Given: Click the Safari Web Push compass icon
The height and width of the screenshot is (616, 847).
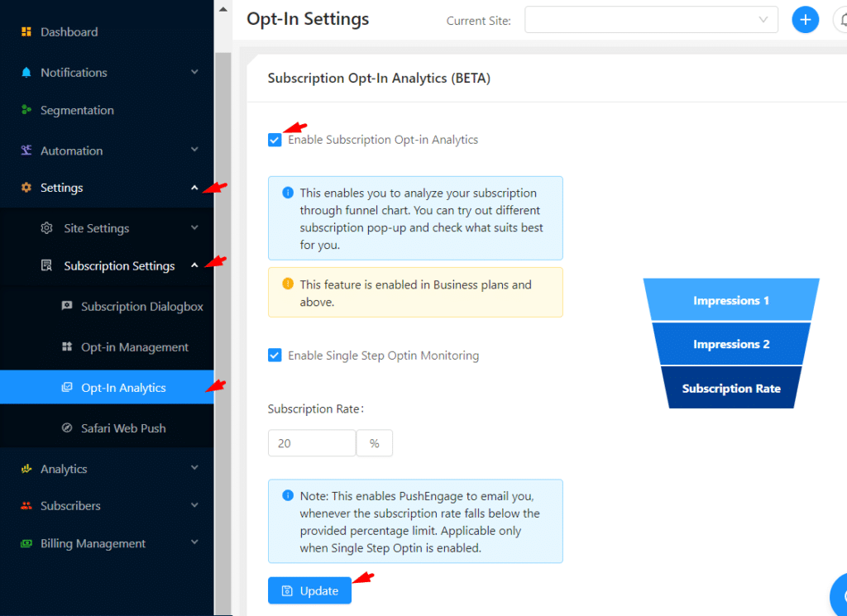Looking at the screenshot, I should pyautogui.click(x=67, y=427).
